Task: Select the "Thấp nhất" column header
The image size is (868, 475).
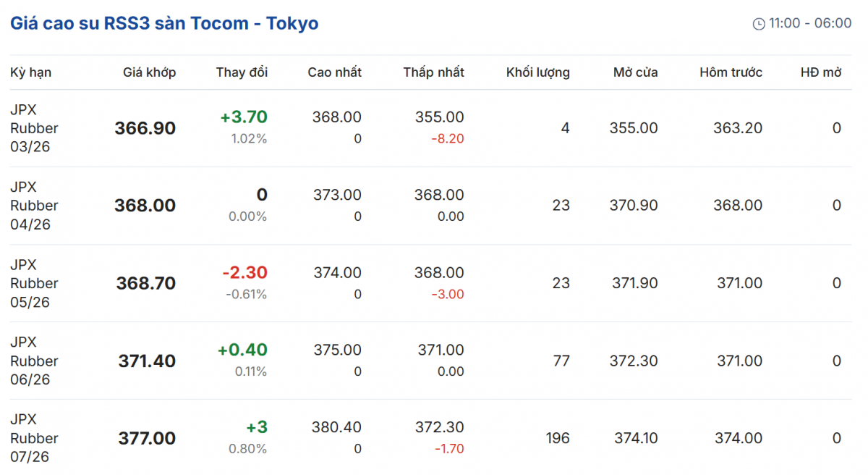Action: [433, 72]
